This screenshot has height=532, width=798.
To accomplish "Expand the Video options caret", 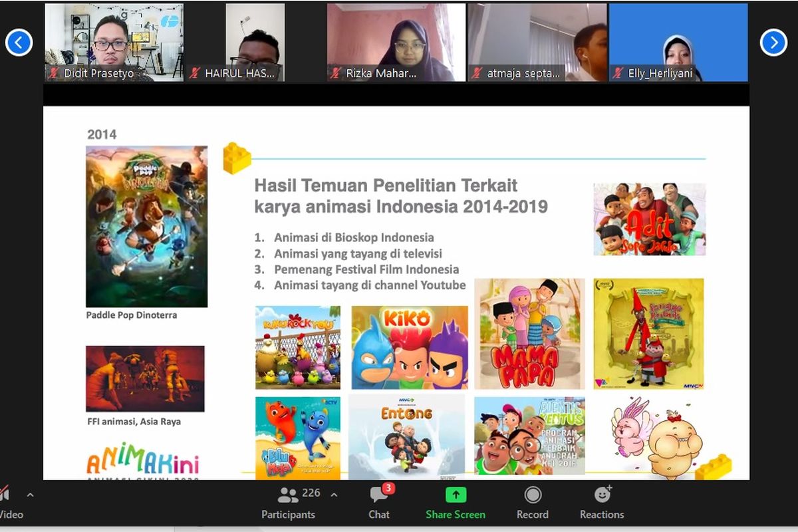I will (30, 495).
